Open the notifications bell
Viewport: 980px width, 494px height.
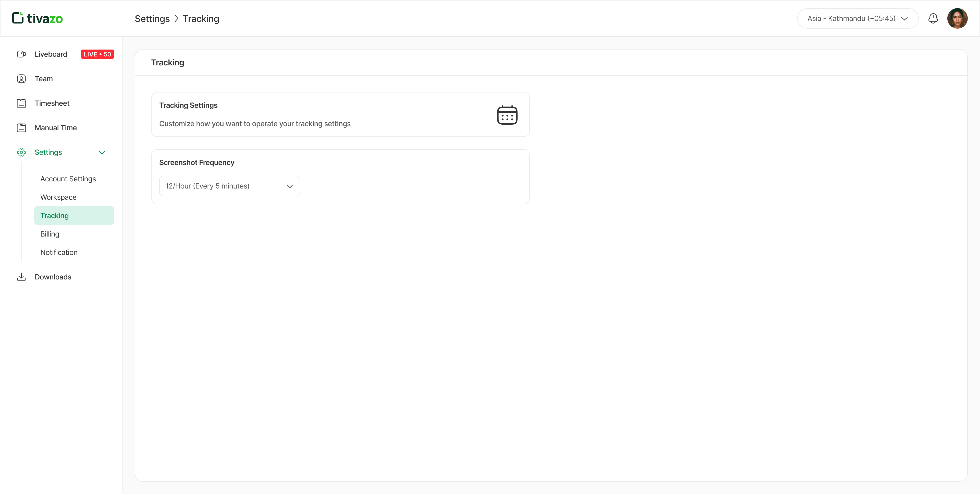(x=933, y=18)
